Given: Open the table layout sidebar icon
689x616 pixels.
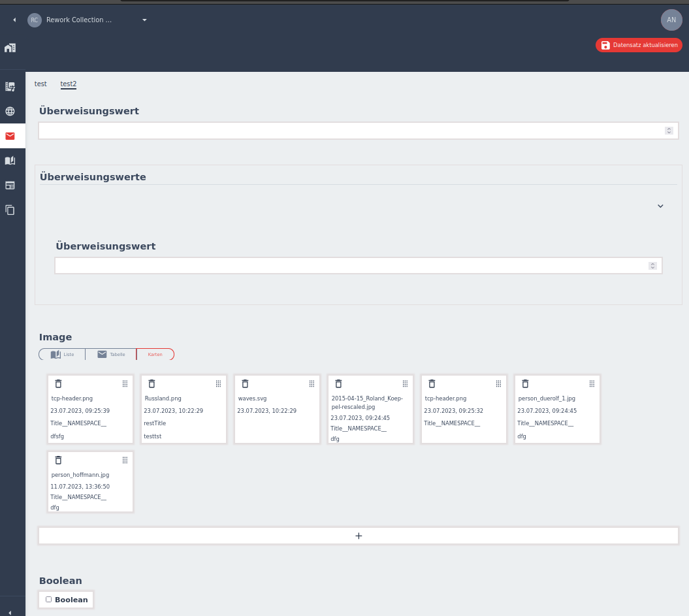Looking at the screenshot, I should pos(10,185).
